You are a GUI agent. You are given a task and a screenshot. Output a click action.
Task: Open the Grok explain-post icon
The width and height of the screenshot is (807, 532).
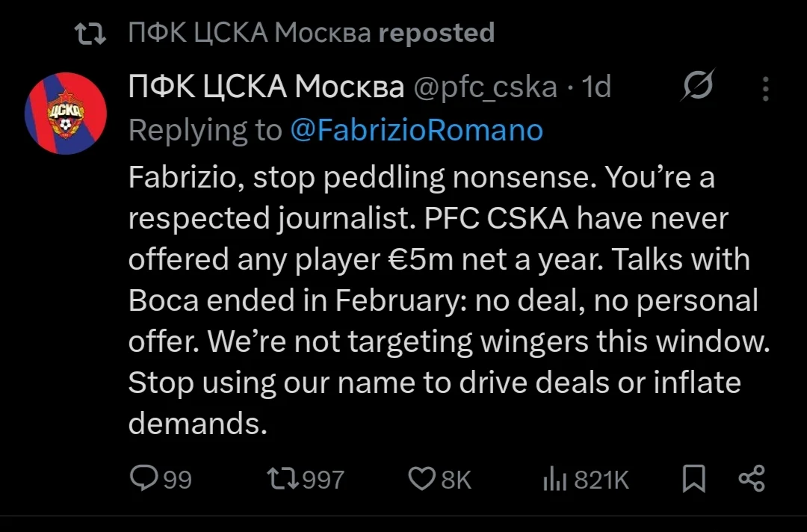click(x=698, y=85)
